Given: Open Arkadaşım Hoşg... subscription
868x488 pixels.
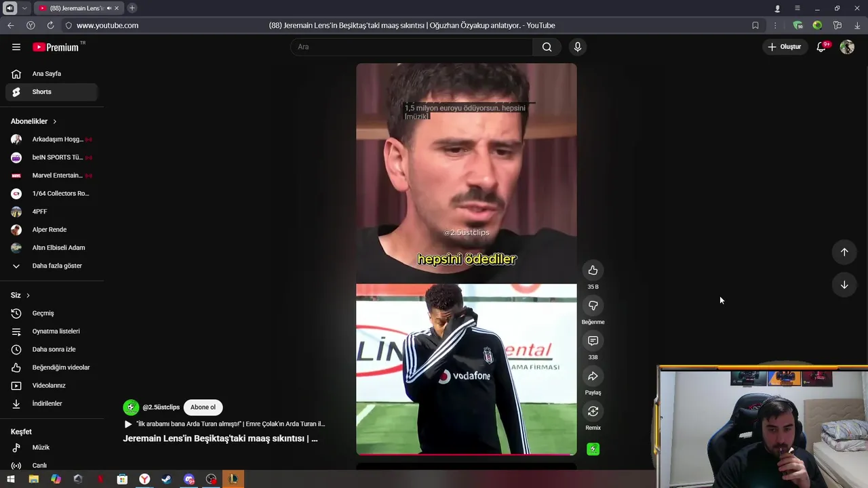Looking at the screenshot, I should coord(51,139).
